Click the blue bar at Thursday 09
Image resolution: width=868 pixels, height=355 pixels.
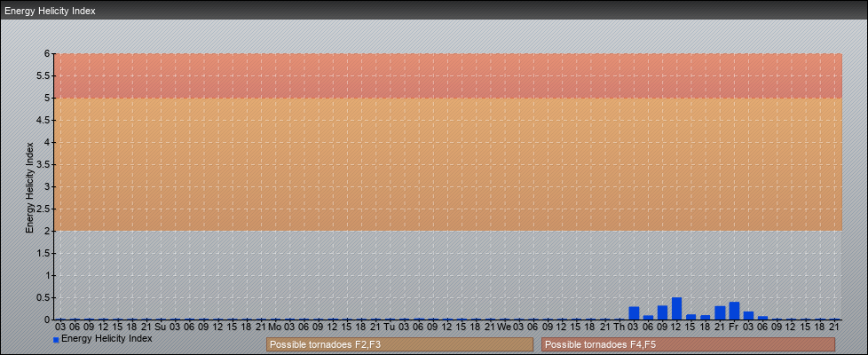click(662, 312)
